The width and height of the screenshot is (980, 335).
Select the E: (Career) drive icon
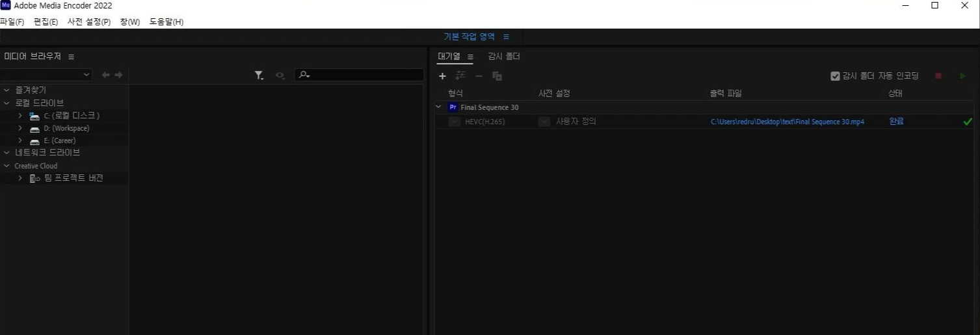(x=34, y=141)
